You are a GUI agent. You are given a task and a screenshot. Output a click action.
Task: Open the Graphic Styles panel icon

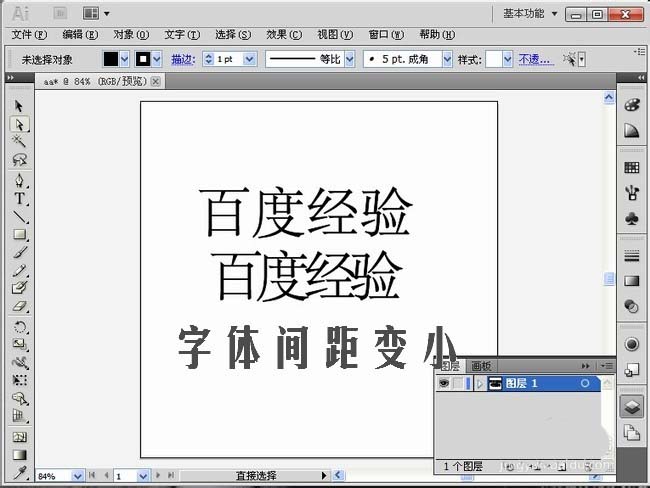(632, 370)
